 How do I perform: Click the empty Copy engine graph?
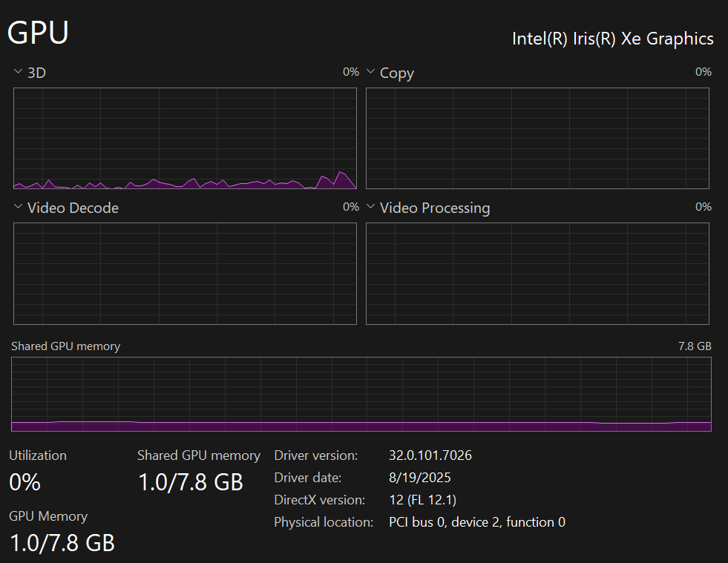pos(537,138)
